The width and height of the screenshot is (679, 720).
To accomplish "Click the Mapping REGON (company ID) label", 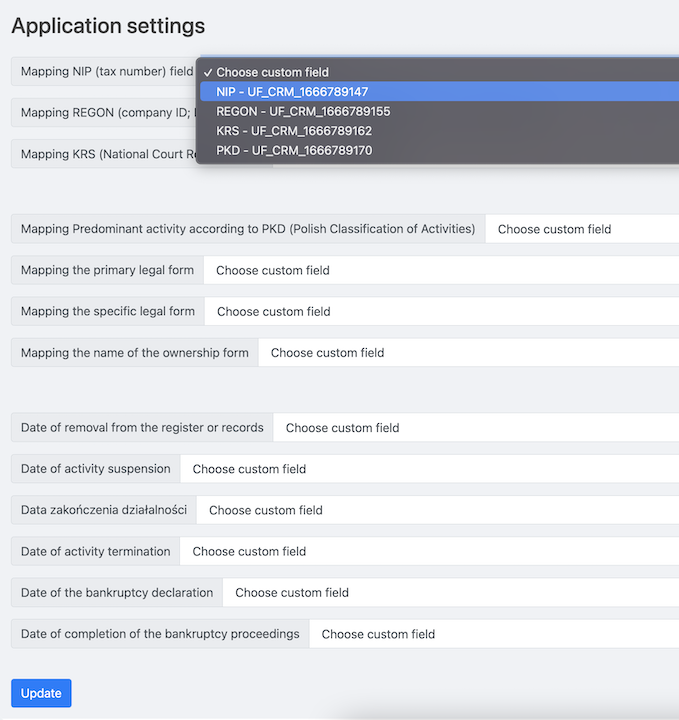I will 105,113.
